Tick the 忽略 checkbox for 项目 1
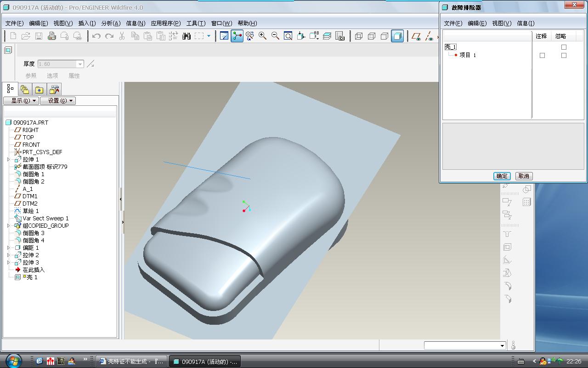 (x=564, y=55)
